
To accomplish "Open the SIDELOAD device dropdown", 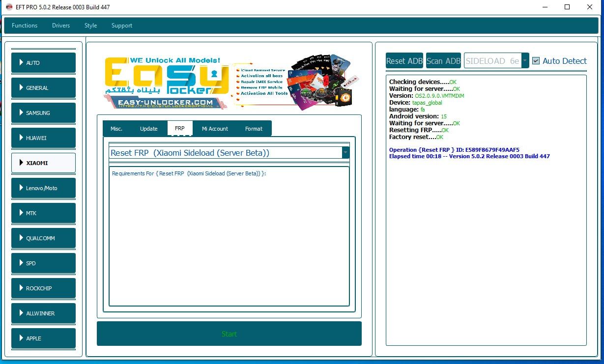I will [x=496, y=61].
